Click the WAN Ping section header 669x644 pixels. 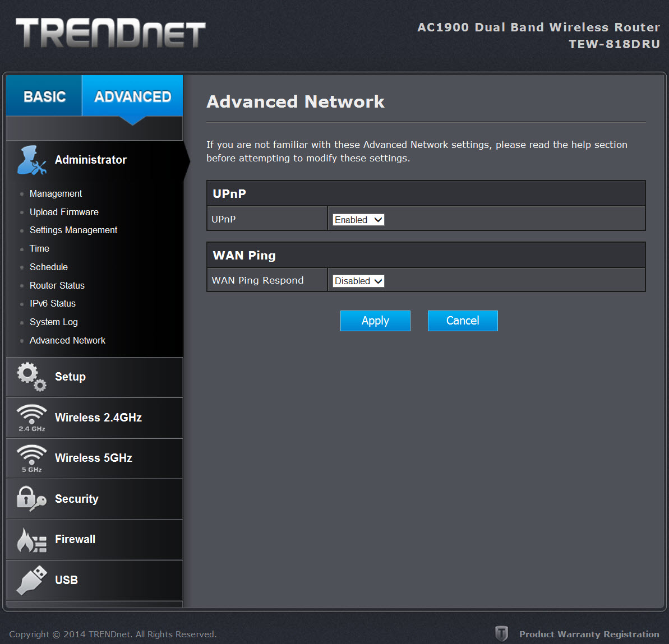pyautogui.click(x=426, y=255)
